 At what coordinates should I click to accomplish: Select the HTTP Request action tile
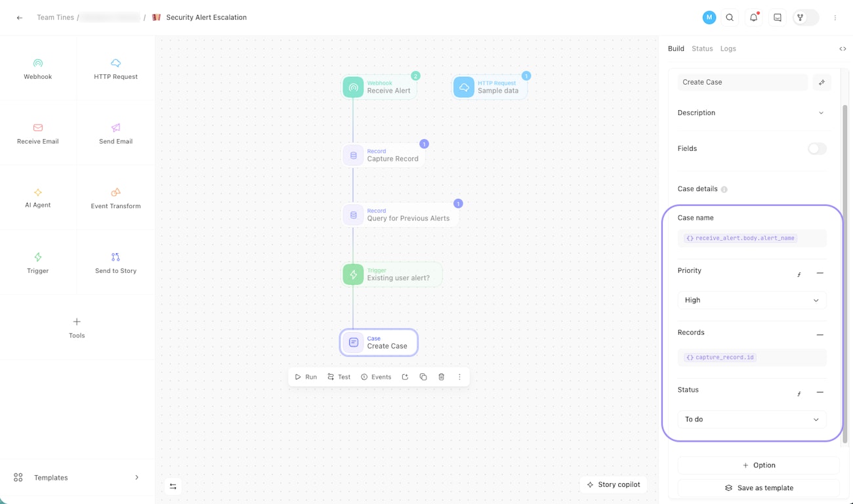(x=116, y=68)
